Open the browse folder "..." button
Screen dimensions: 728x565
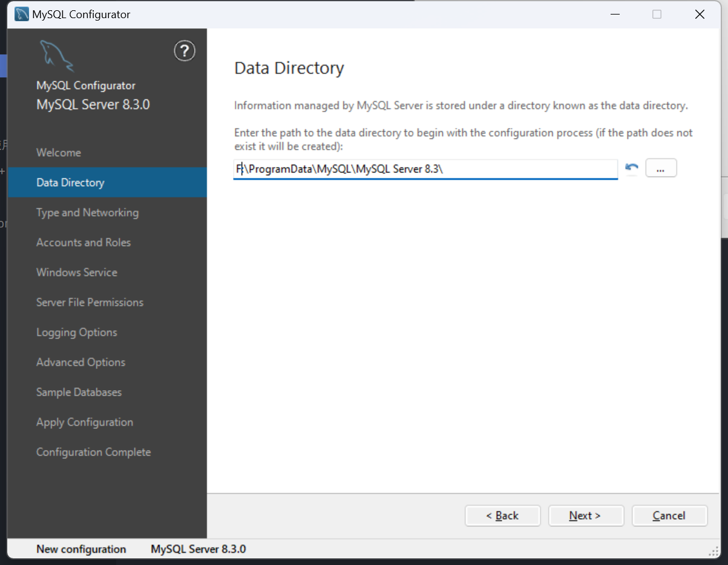pos(661,168)
